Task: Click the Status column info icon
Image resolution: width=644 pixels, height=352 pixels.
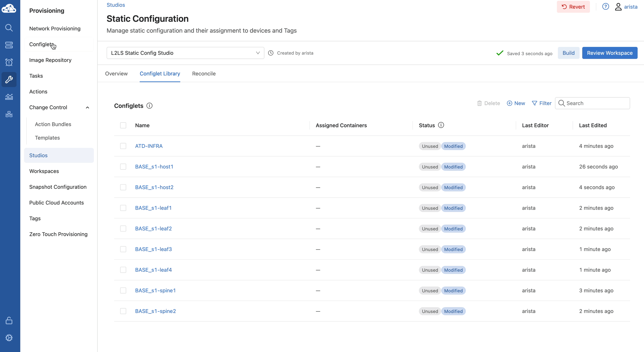Action: [x=441, y=125]
